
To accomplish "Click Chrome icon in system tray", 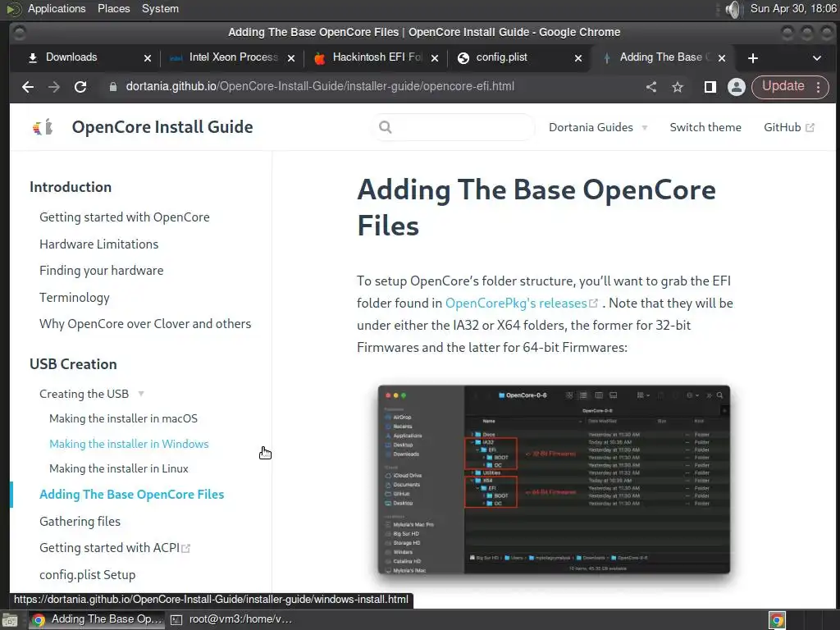I will (777, 620).
